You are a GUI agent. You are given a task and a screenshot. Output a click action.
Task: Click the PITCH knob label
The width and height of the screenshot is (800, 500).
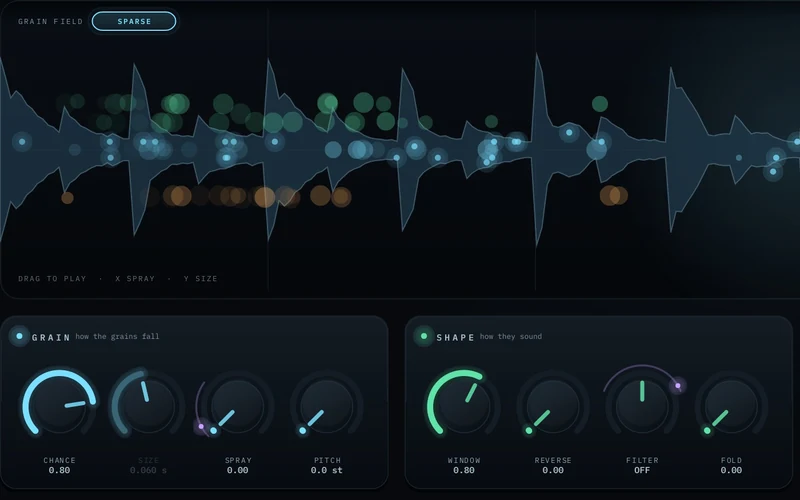pyautogui.click(x=327, y=460)
